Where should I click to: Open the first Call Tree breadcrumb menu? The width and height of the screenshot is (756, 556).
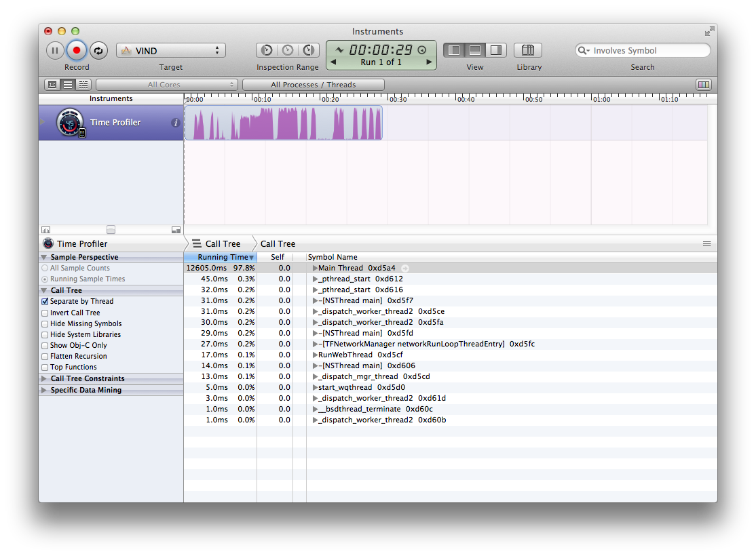pyautogui.click(x=216, y=244)
